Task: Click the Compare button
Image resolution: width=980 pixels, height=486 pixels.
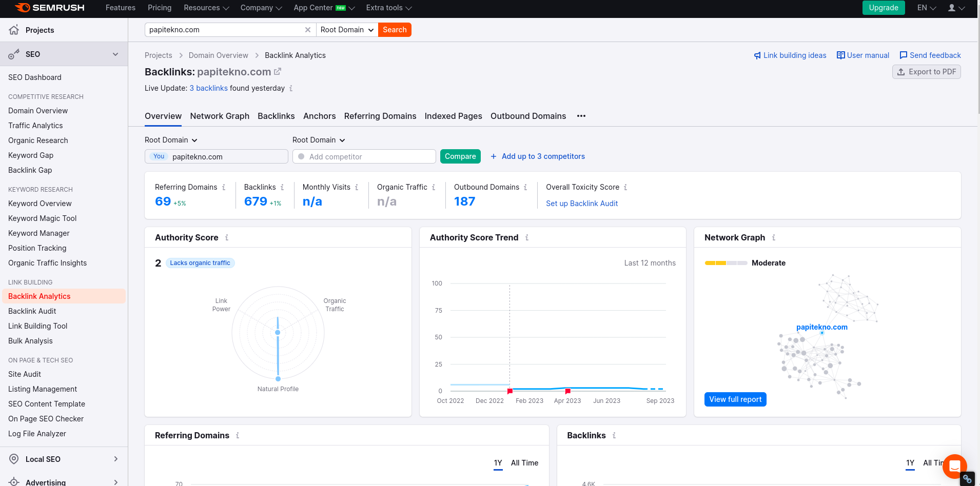Action: coord(460,156)
